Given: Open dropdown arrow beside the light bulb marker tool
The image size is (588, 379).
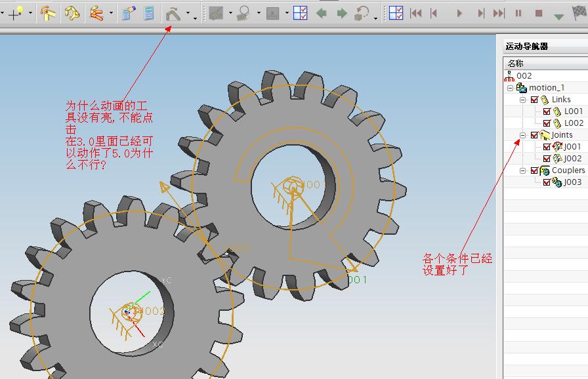Looking at the screenshot, I should click(30, 14).
